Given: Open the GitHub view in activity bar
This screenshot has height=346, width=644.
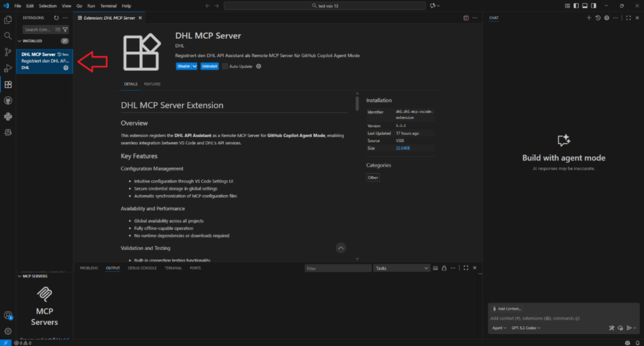Looking at the screenshot, I should (8, 100).
